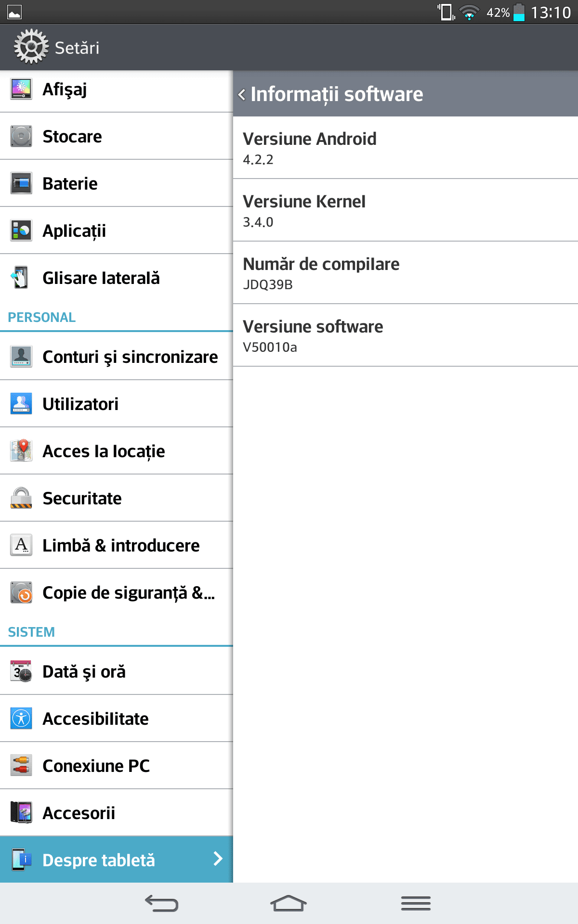Open notification image icon in status bar
The width and height of the screenshot is (578, 924).
(x=14, y=12)
